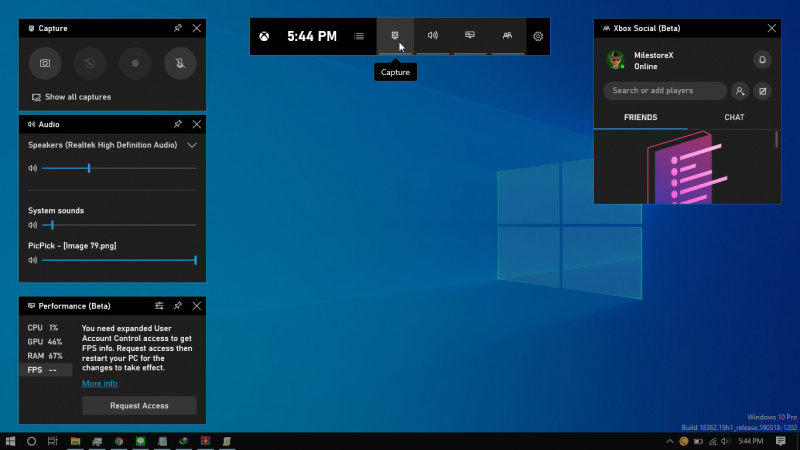Show hidden system tray icons

coord(669,441)
